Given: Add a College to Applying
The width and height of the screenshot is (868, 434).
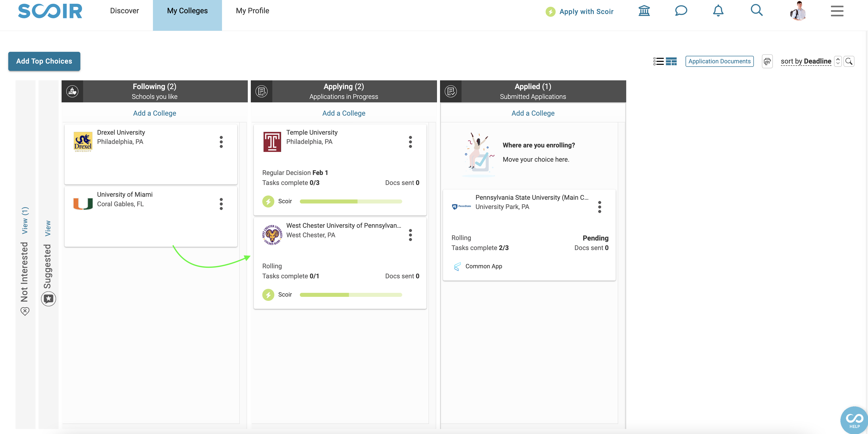Looking at the screenshot, I should [344, 113].
